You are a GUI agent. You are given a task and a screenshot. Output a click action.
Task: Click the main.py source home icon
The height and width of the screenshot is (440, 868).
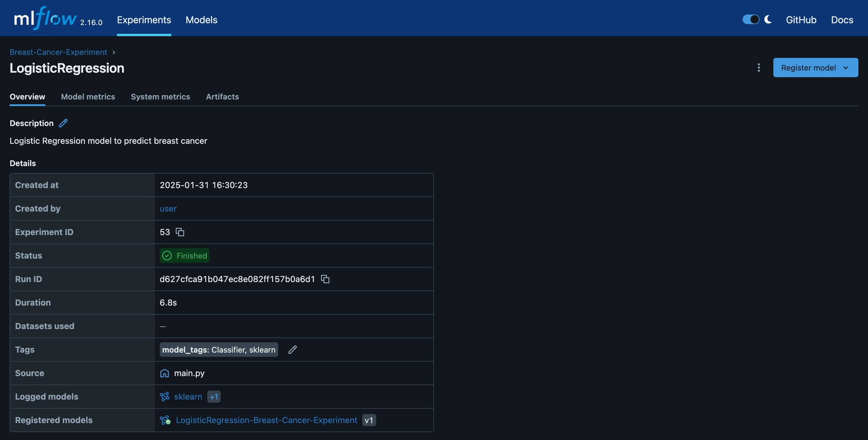point(164,373)
